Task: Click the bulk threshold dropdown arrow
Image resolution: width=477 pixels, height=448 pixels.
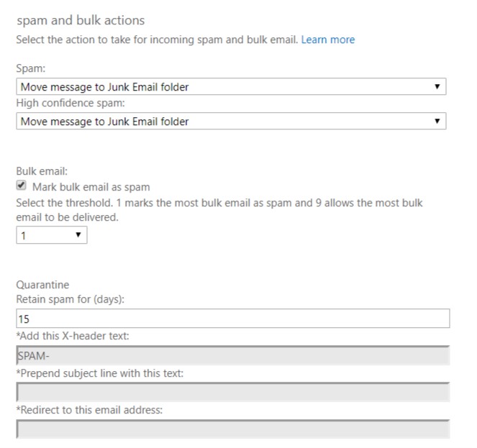Action: [x=78, y=235]
